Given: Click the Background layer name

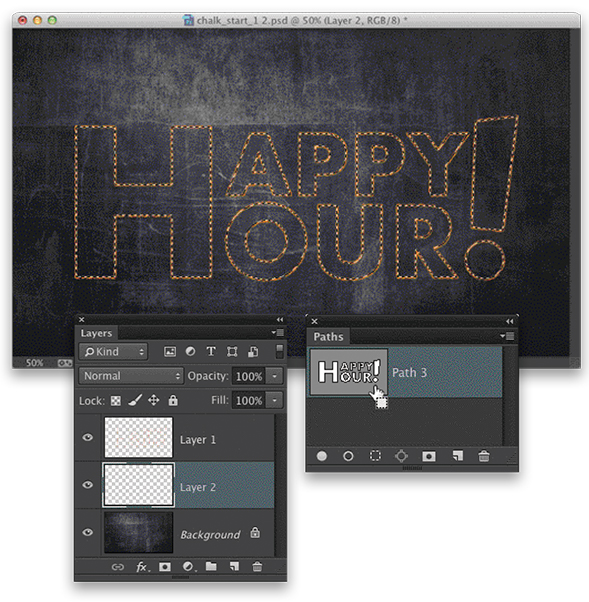Looking at the screenshot, I should [210, 534].
